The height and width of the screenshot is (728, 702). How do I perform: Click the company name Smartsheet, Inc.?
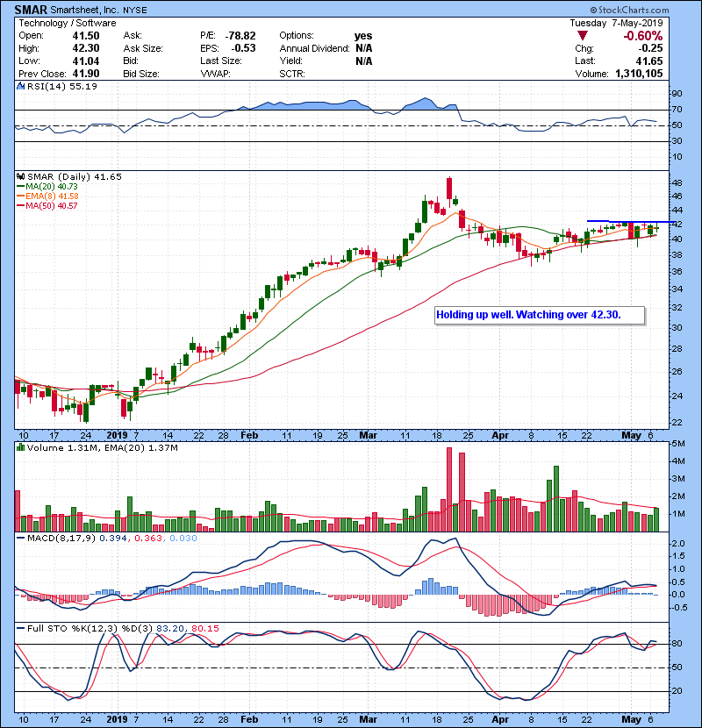tap(84, 11)
